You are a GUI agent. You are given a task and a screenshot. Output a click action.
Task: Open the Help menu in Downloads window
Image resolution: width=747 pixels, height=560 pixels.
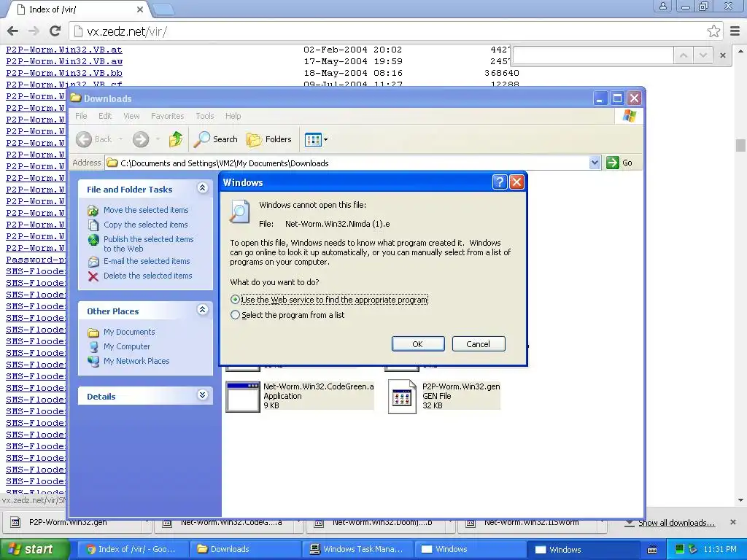[x=233, y=116]
